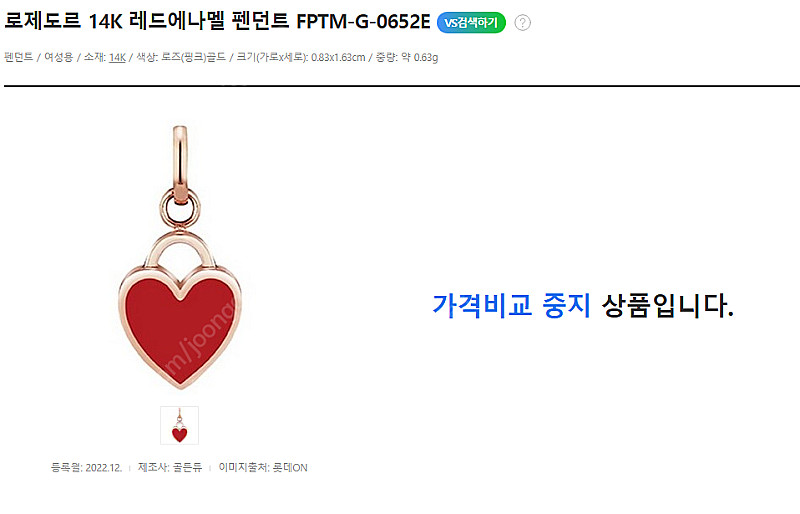Click the 크기(가로x세로) size spec
The image size is (800, 514).
click(x=301, y=57)
